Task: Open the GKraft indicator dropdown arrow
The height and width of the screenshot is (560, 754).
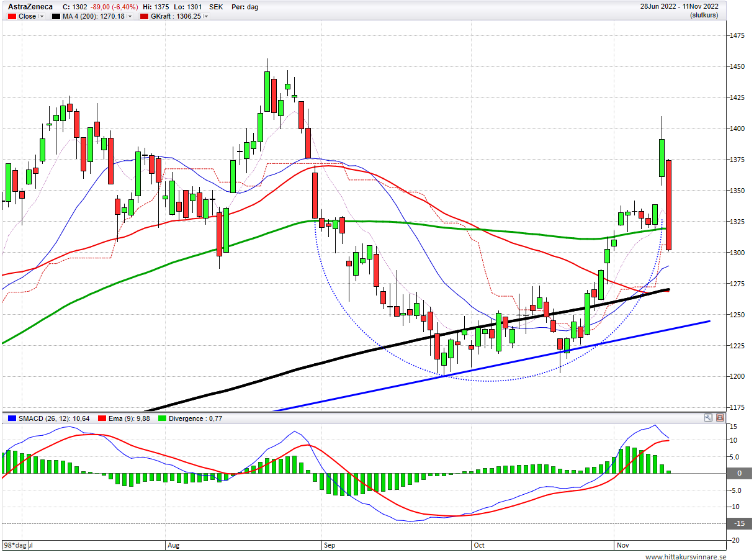Action: 206,17
